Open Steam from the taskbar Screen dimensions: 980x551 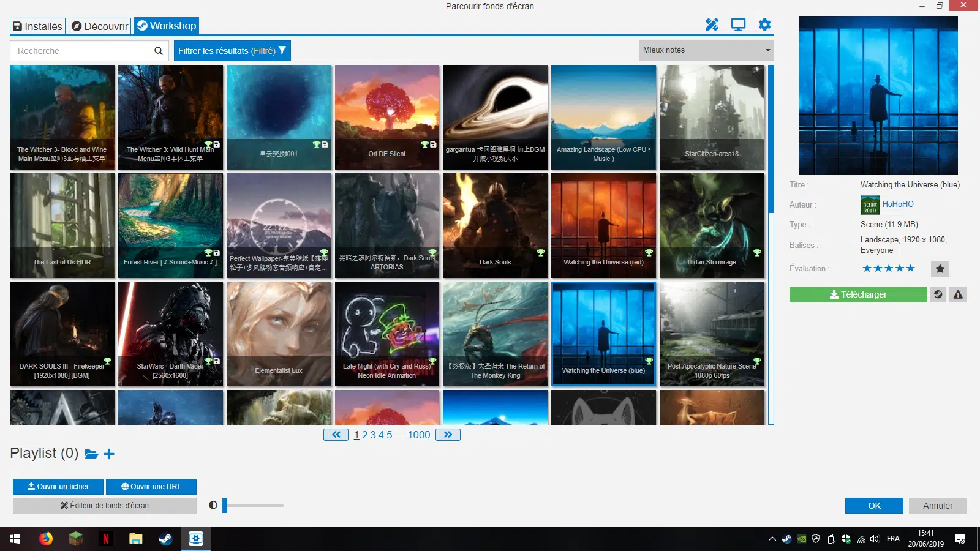click(x=165, y=539)
